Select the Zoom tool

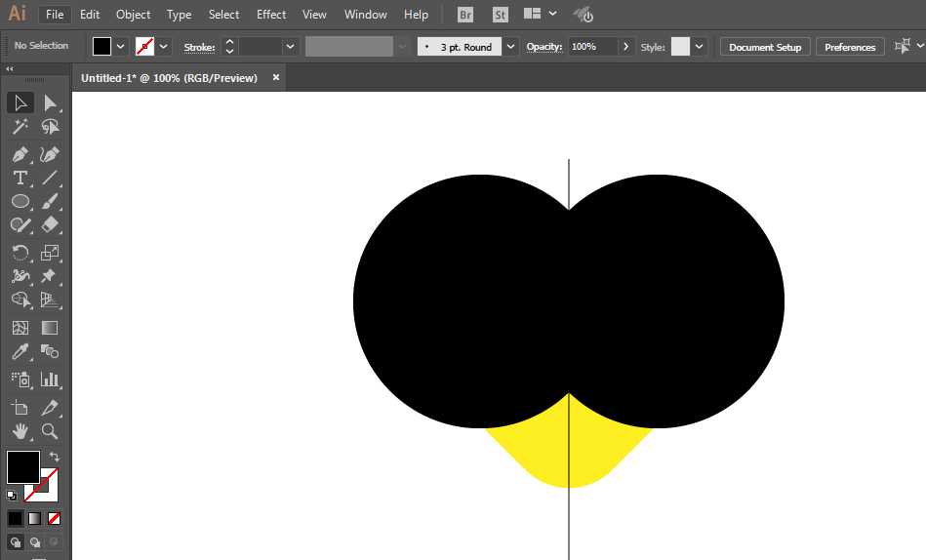[x=50, y=431]
